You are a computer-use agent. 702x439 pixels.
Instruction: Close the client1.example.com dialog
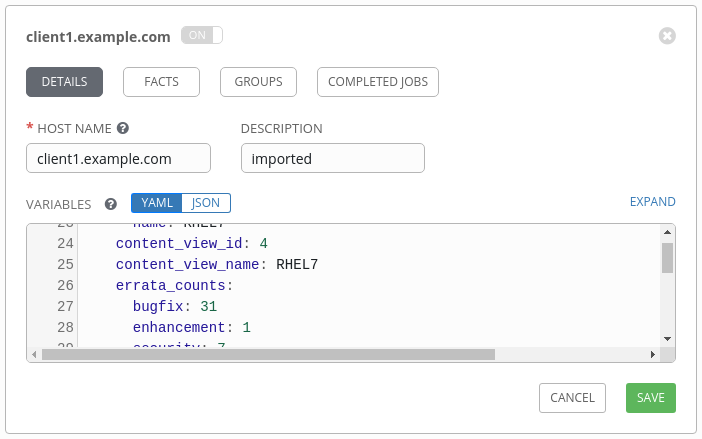pyautogui.click(x=667, y=36)
